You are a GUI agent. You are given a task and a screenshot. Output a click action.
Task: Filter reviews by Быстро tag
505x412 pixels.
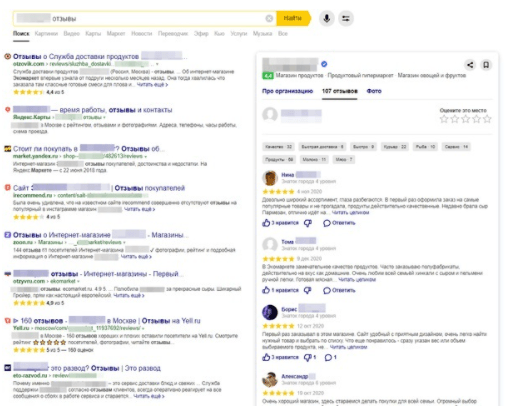point(363,147)
